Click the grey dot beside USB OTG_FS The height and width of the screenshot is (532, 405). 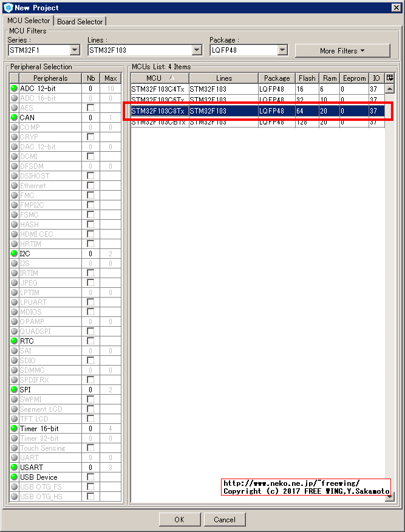(14, 486)
